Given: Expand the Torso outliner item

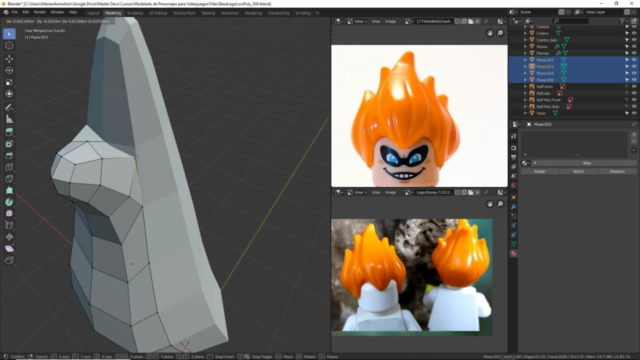Looking at the screenshot, I should tap(525, 113).
